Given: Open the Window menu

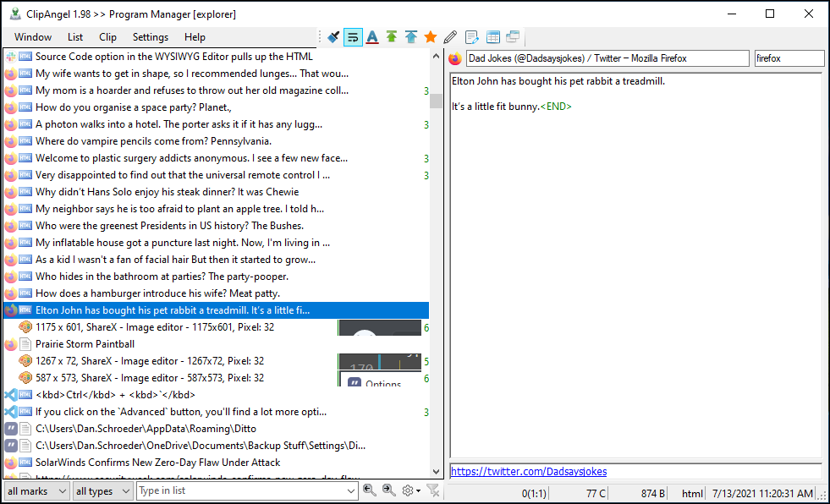Looking at the screenshot, I should (x=33, y=37).
